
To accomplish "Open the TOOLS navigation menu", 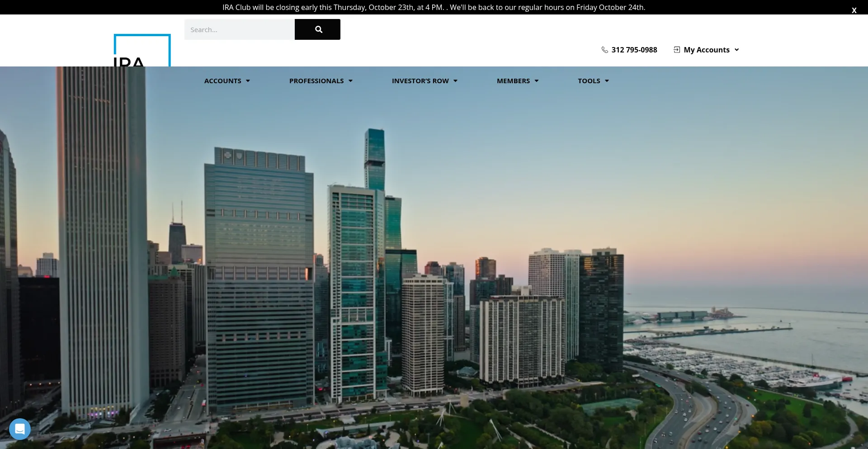I will pyautogui.click(x=589, y=81).
